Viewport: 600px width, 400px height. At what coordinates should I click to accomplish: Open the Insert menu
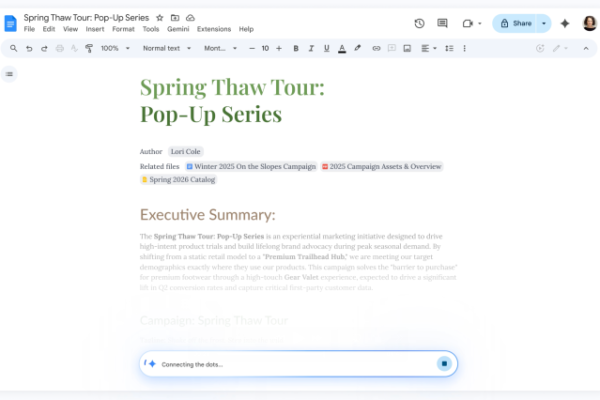coord(95,29)
